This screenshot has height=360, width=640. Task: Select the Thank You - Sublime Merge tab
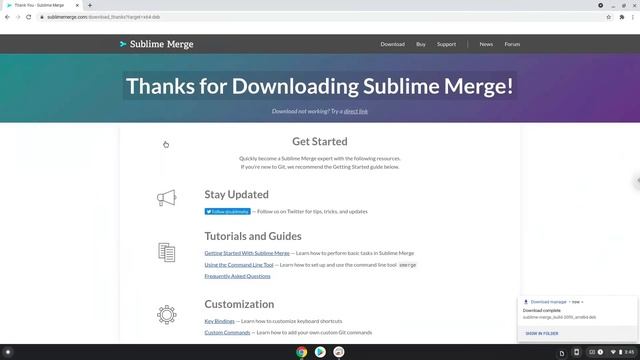coord(43,5)
